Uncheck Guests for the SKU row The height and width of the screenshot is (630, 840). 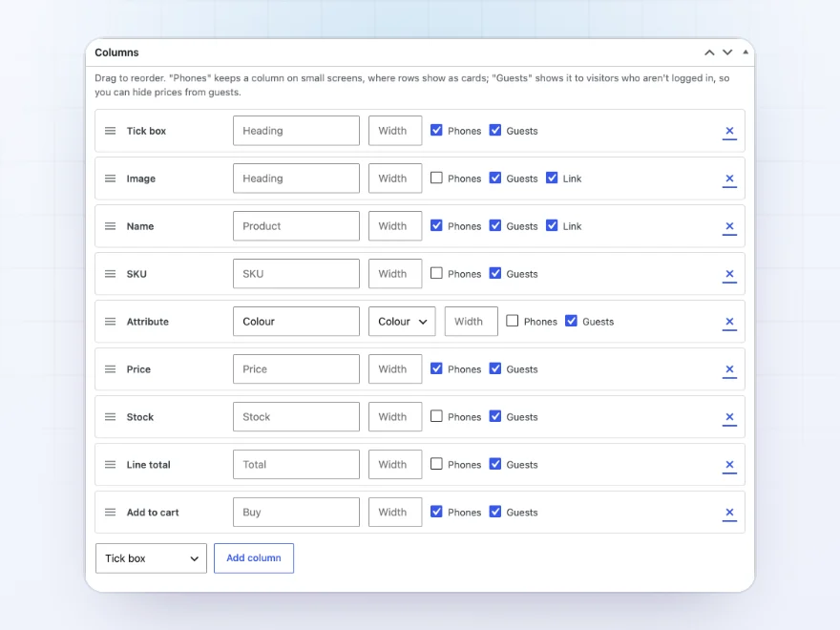coord(495,273)
